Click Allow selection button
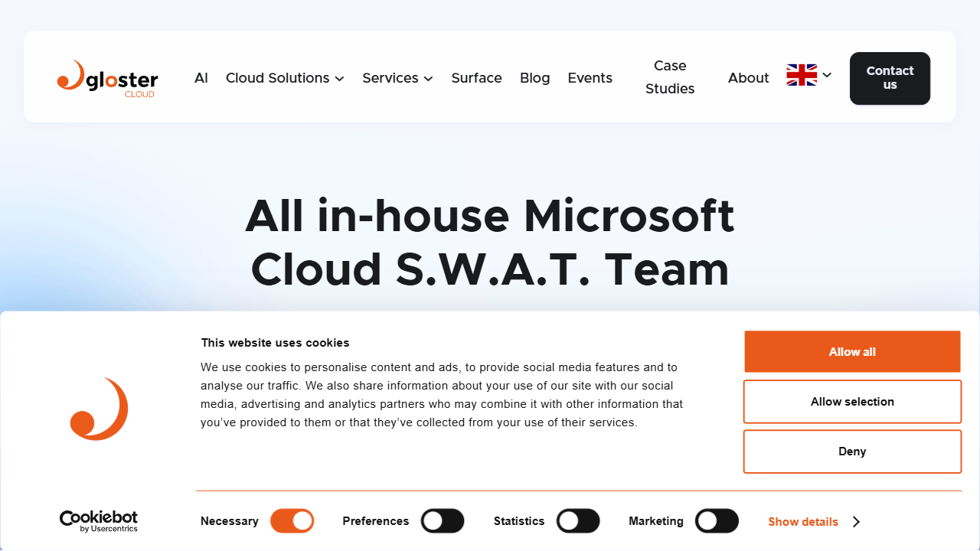This screenshot has height=551, width=980. click(x=852, y=402)
